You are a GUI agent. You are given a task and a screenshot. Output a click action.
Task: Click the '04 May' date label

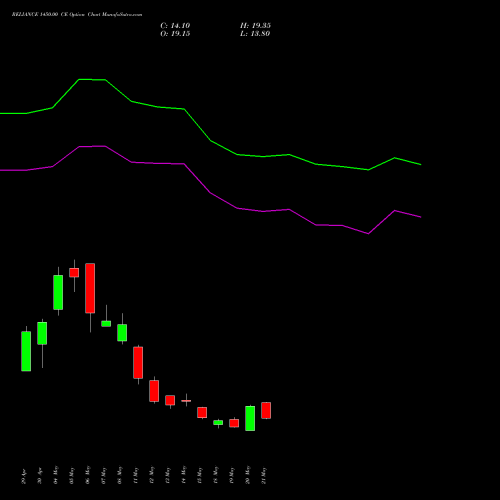point(56,475)
